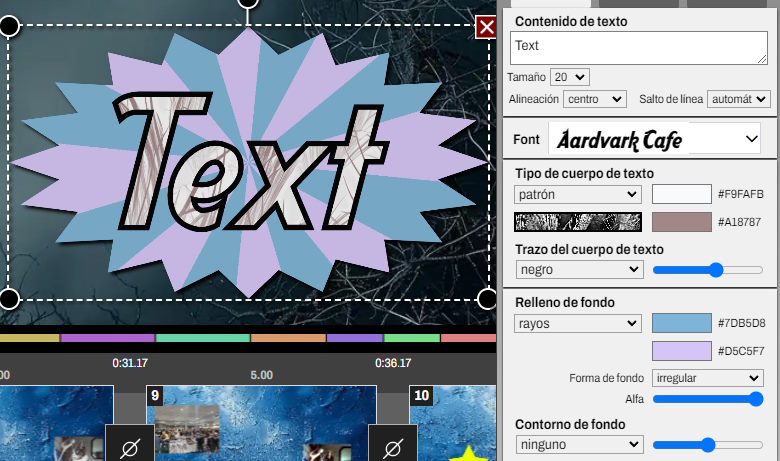This screenshot has width=780, height=461.
Task: Click the transition icon before slide 10
Action: coord(393,446)
